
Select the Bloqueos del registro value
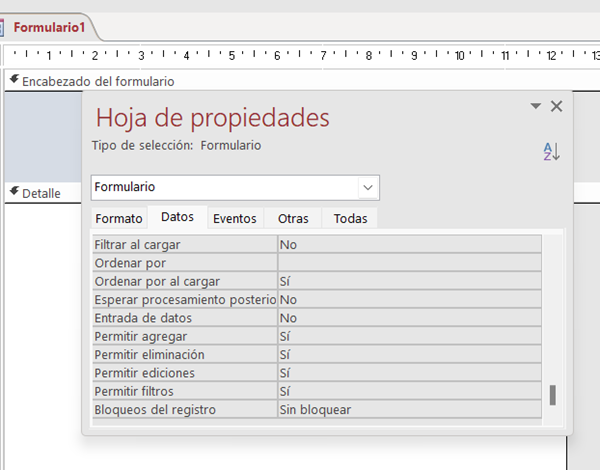click(408, 409)
